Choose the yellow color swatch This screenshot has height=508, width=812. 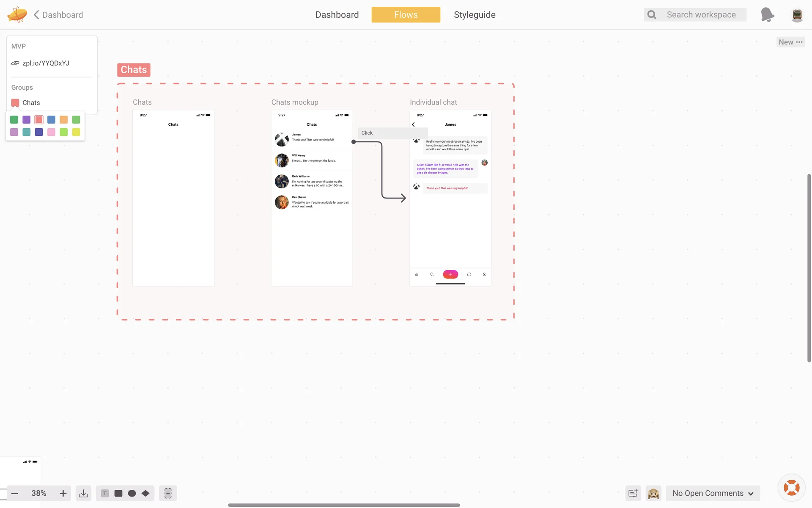coord(76,132)
